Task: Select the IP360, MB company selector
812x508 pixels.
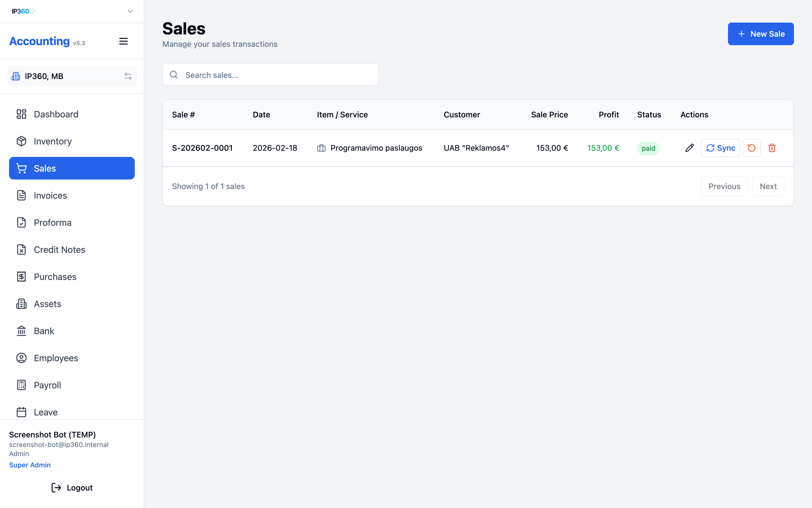Action: [x=72, y=76]
